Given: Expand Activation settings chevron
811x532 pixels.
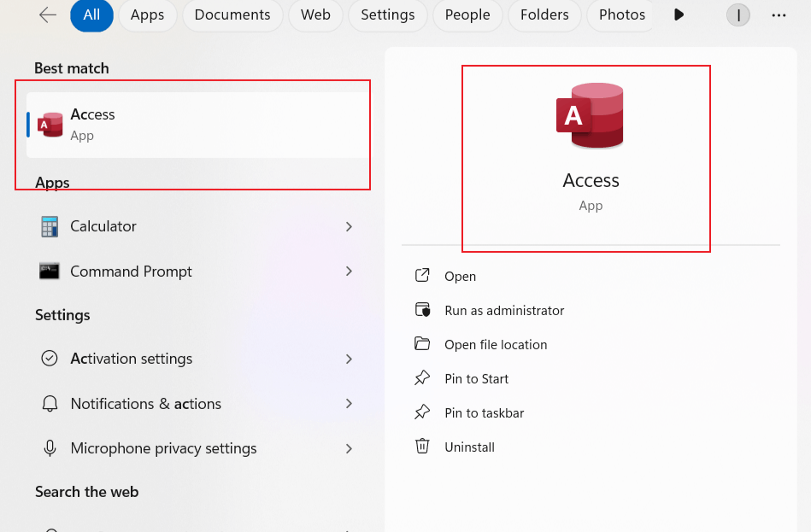Looking at the screenshot, I should pos(350,359).
